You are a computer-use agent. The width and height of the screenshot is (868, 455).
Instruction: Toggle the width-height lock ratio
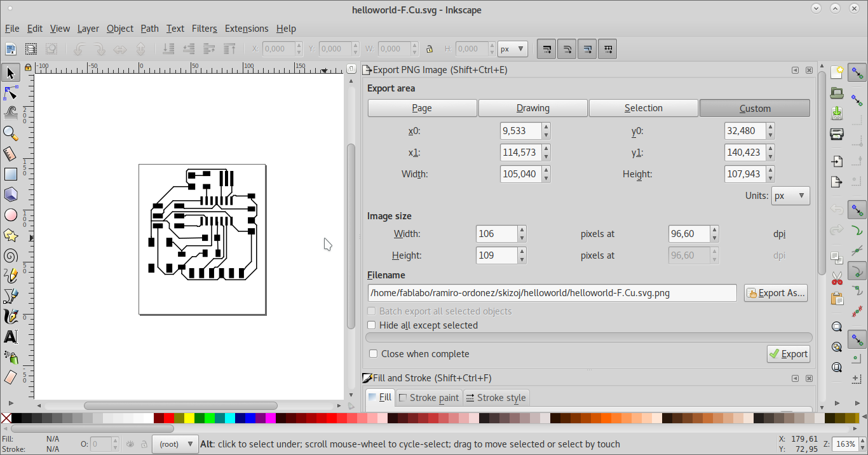430,49
